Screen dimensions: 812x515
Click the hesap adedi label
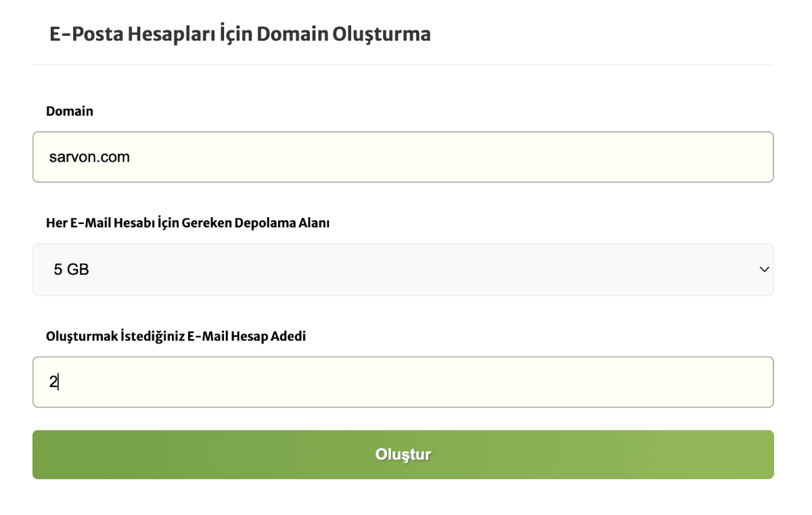point(175,336)
